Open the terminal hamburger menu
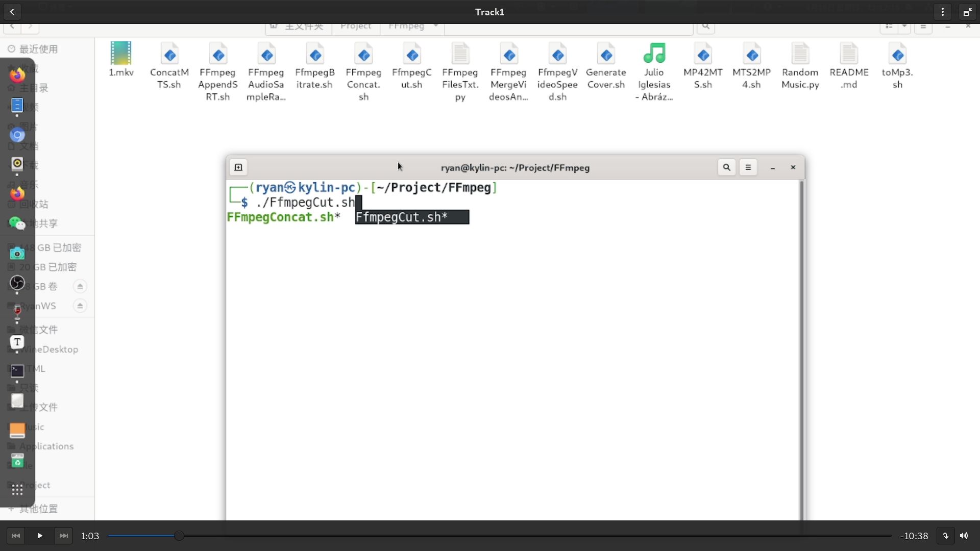980x551 pixels. coord(748,167)
